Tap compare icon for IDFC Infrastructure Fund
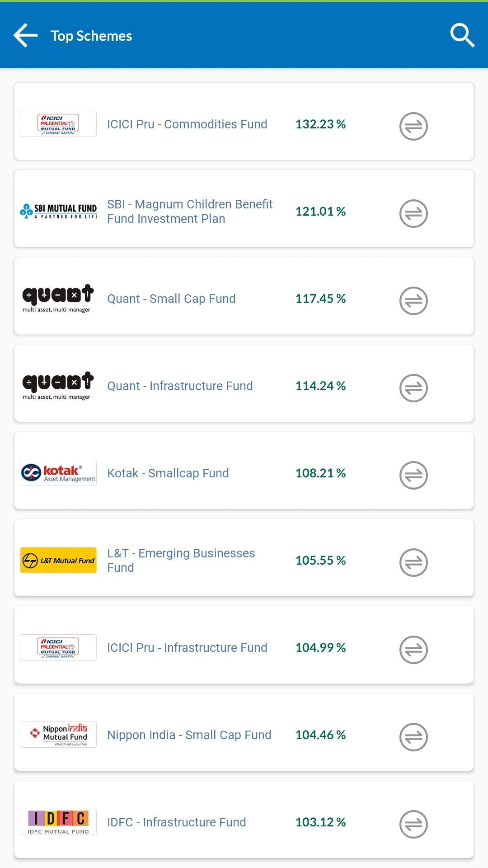 (x=413, y=824)
